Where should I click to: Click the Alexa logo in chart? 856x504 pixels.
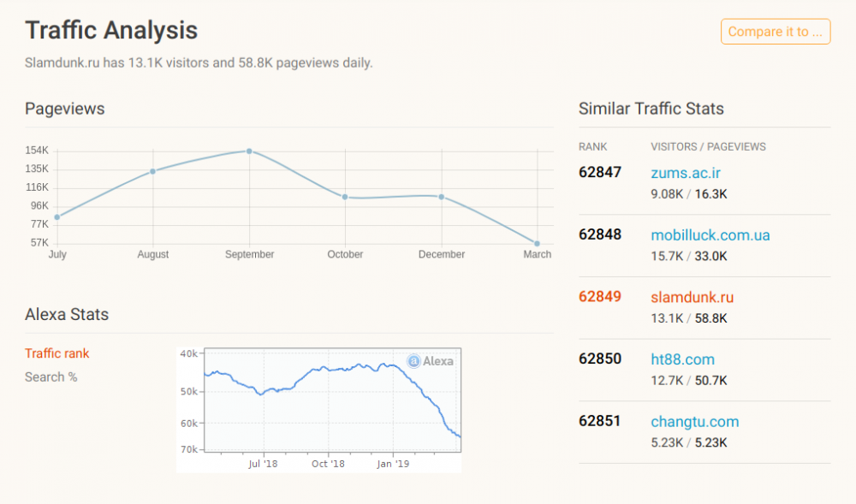(431, 361)
